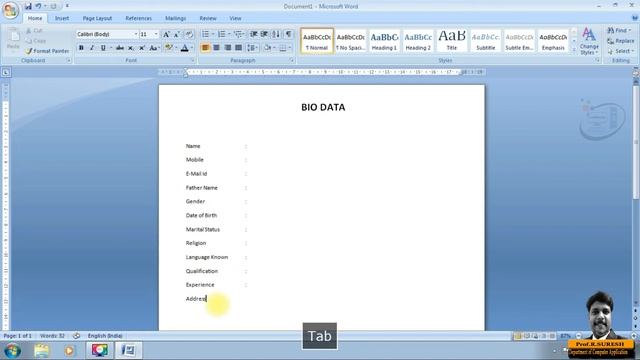Expand underline style dropdown arrow

click(x=111, y=48)
